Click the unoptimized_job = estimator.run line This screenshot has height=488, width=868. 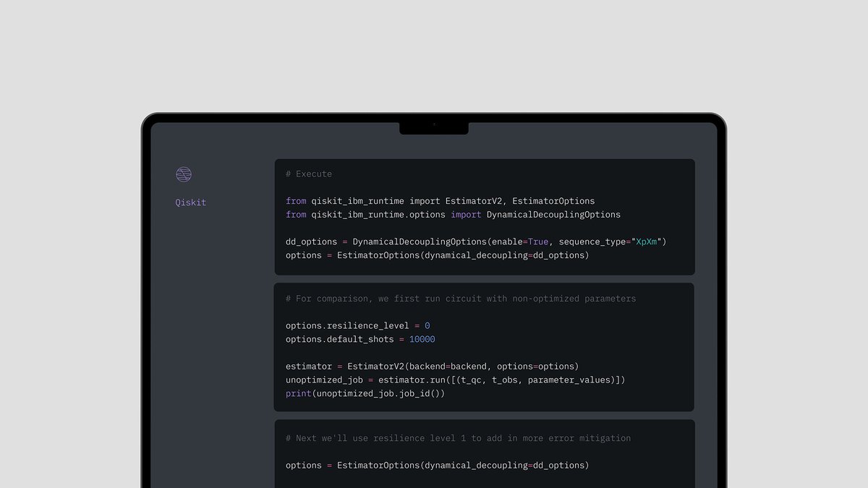click(x=456, y=380)
